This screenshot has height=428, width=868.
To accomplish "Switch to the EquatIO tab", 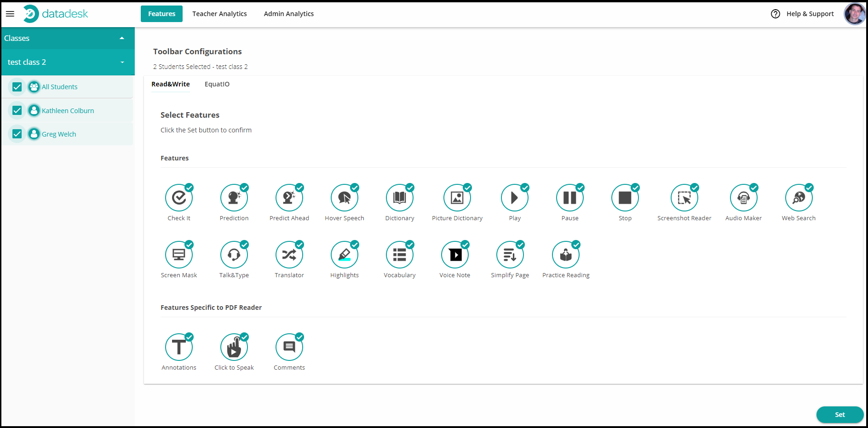I will click(x=217, y=84).
